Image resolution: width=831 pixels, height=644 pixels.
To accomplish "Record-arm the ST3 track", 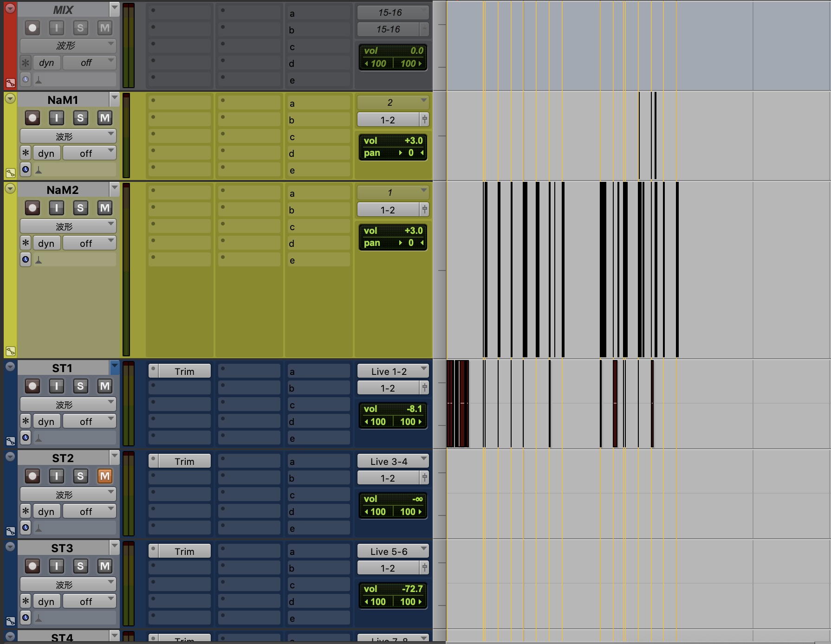I will pyautogui.click(x=32, y=566).
